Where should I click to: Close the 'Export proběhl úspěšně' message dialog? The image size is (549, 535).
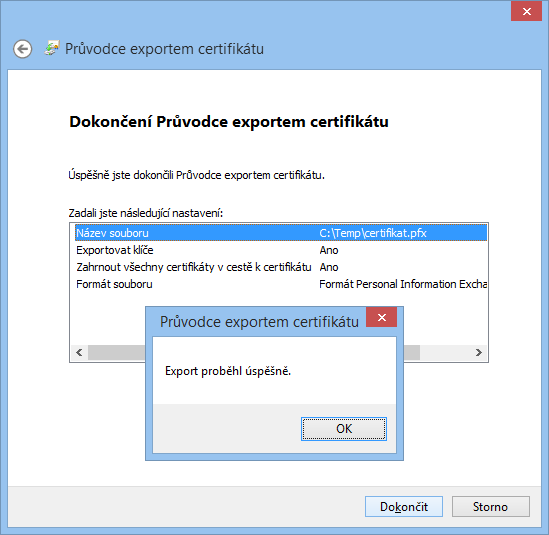click(382, 317)
